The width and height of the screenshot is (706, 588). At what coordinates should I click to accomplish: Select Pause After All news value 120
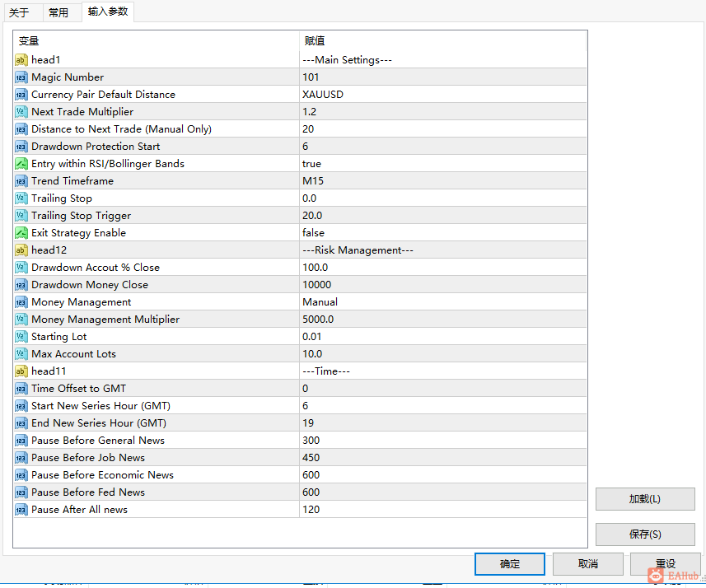point(443,510)
